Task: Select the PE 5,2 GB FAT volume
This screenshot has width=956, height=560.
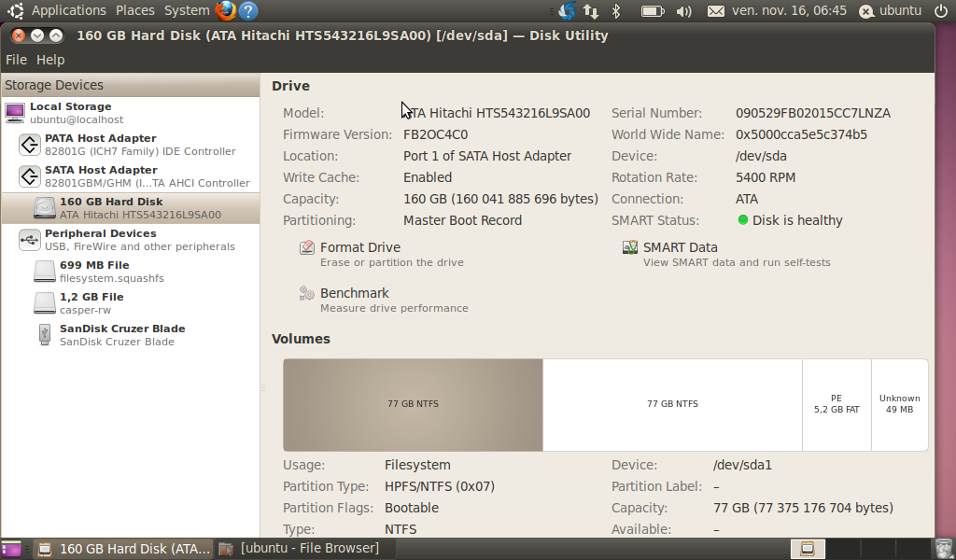Action: coord(836,405)
